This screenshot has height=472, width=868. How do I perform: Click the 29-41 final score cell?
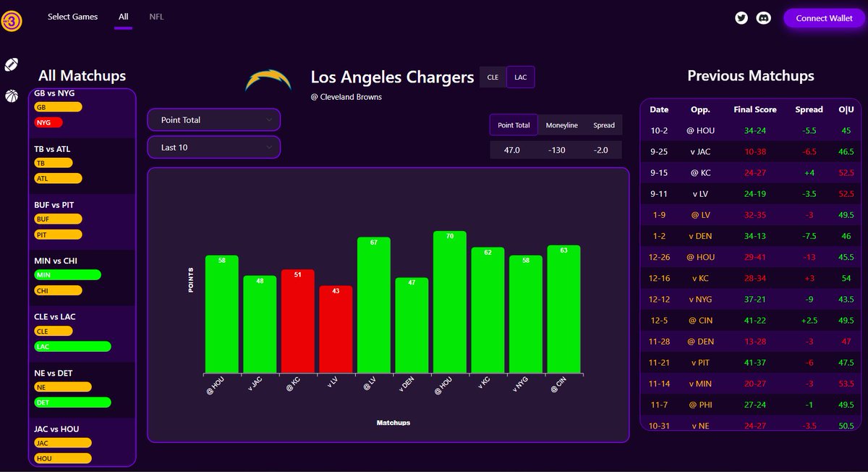coord(754,258)
